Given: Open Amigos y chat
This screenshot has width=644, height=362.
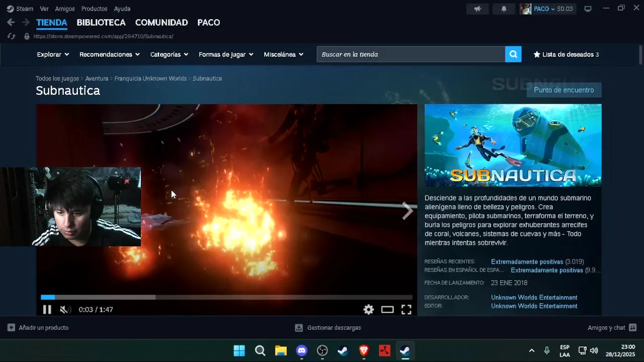Looking at the screenshot, I should pyautogui.click(x=612, y=328).
